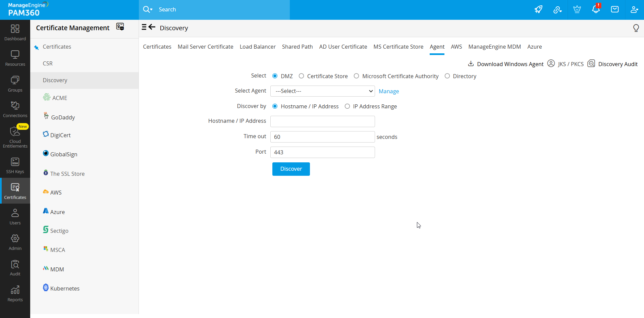Open the CSR menu item
The width and height of the screenshot is (644, 318).
[x=48, y=63]
